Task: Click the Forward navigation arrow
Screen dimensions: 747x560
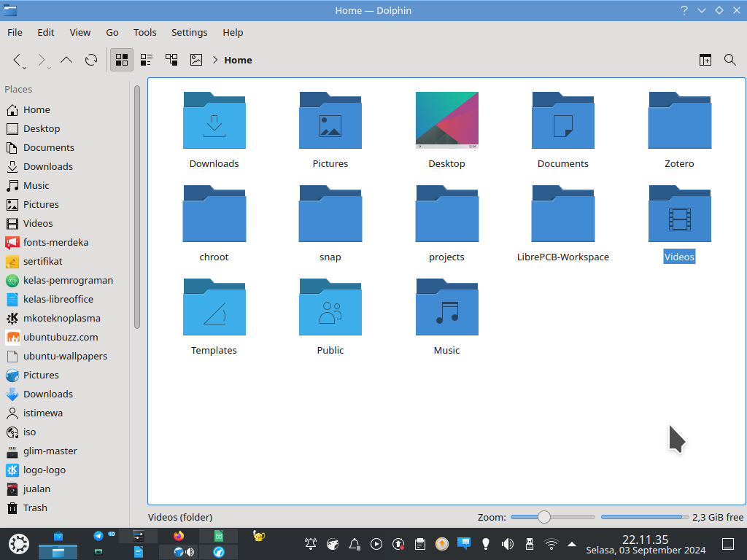Action: (x=42, y=60)
